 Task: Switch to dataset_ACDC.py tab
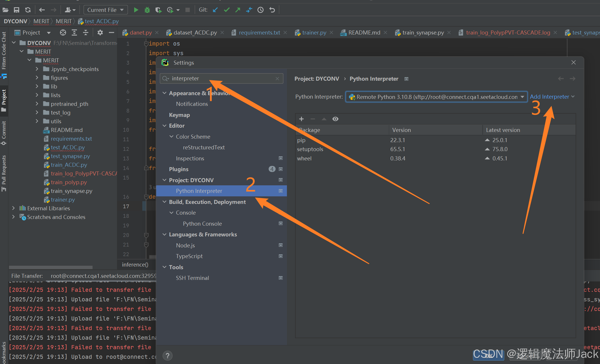coord(195,33)
